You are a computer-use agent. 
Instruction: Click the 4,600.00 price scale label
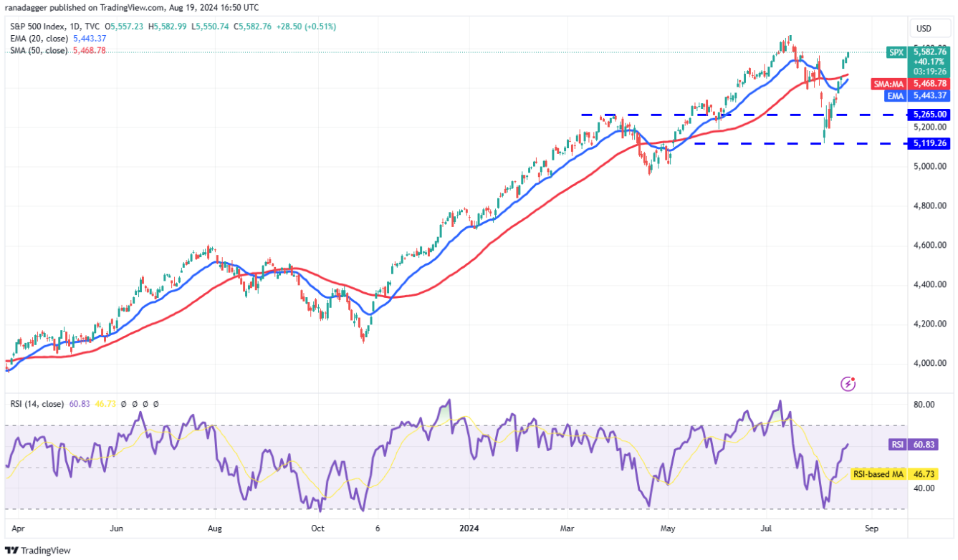[x=929, y=245]
